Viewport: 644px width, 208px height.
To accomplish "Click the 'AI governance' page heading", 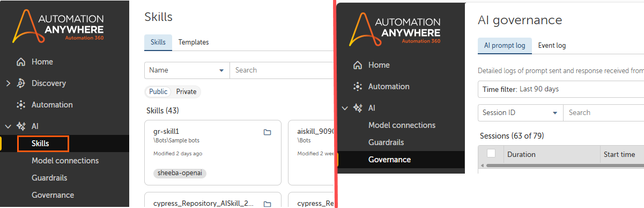I will 520,20.
